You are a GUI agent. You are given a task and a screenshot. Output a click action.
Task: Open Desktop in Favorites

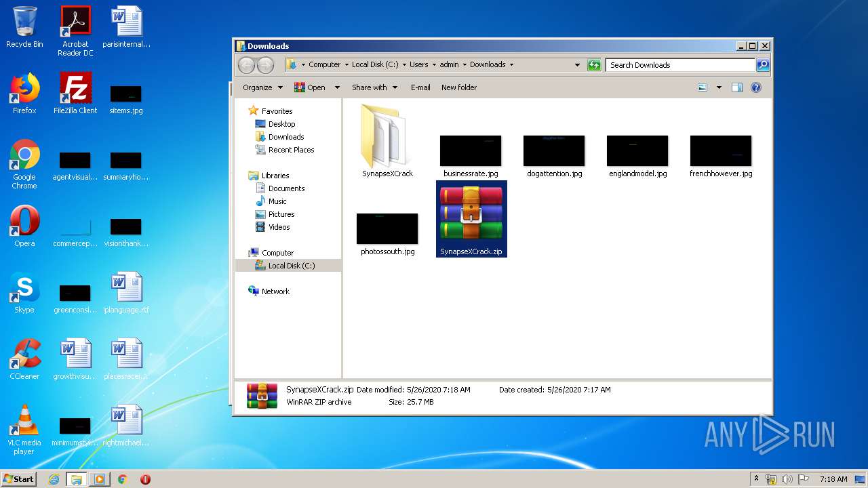pyautogui.click(x=281, y=124)
